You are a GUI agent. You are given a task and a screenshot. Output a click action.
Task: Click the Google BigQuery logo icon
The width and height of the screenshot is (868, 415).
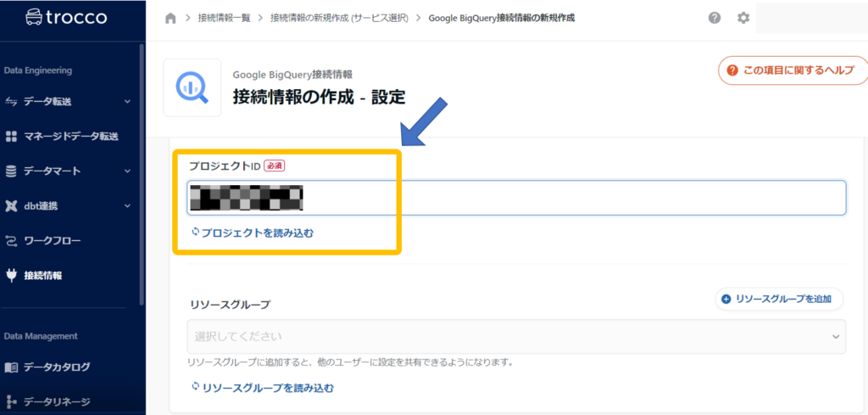tap(192, 87)
